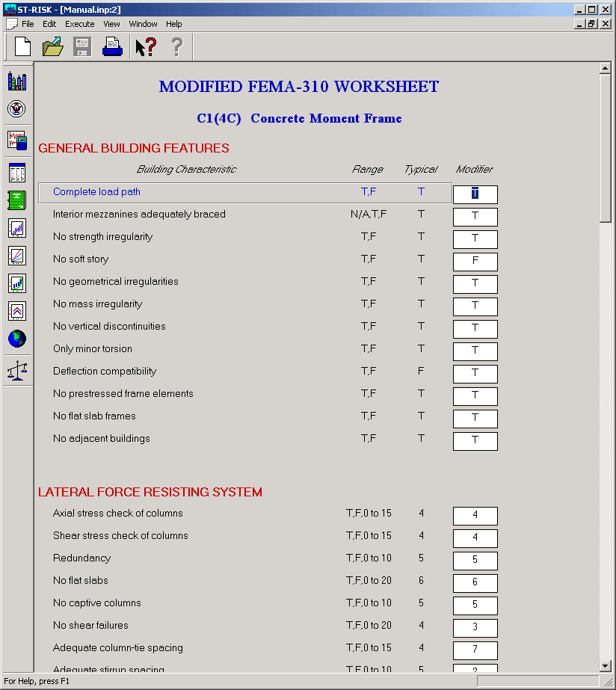Select the Redundancy modifier value field
This screenshot has width=616, height=690.
coord(475,561)
